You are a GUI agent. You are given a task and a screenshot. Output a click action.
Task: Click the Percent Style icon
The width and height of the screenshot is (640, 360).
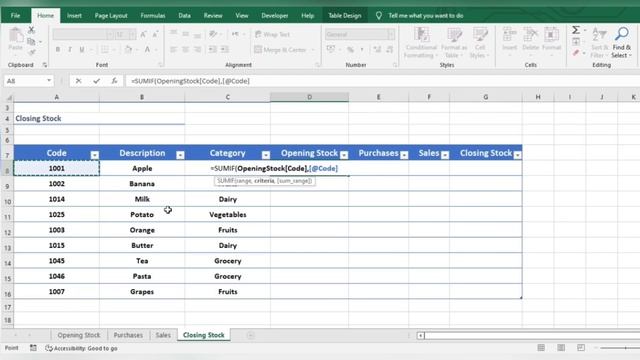350,50
